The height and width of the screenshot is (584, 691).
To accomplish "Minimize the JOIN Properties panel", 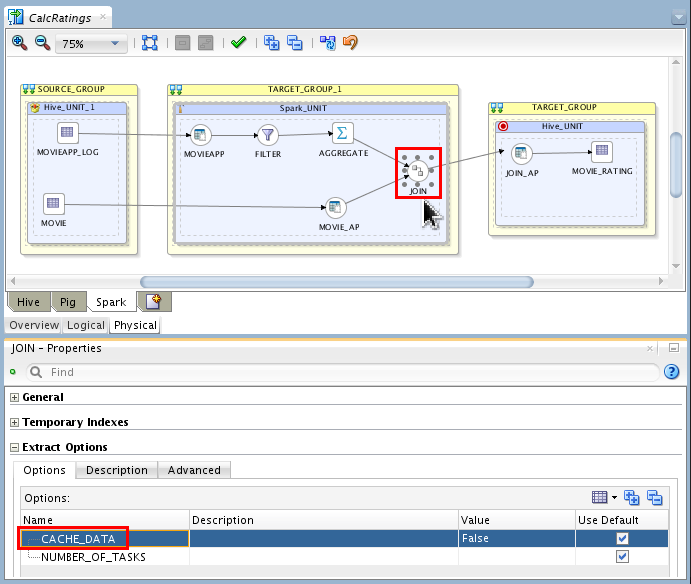I will tap(674, 348).
